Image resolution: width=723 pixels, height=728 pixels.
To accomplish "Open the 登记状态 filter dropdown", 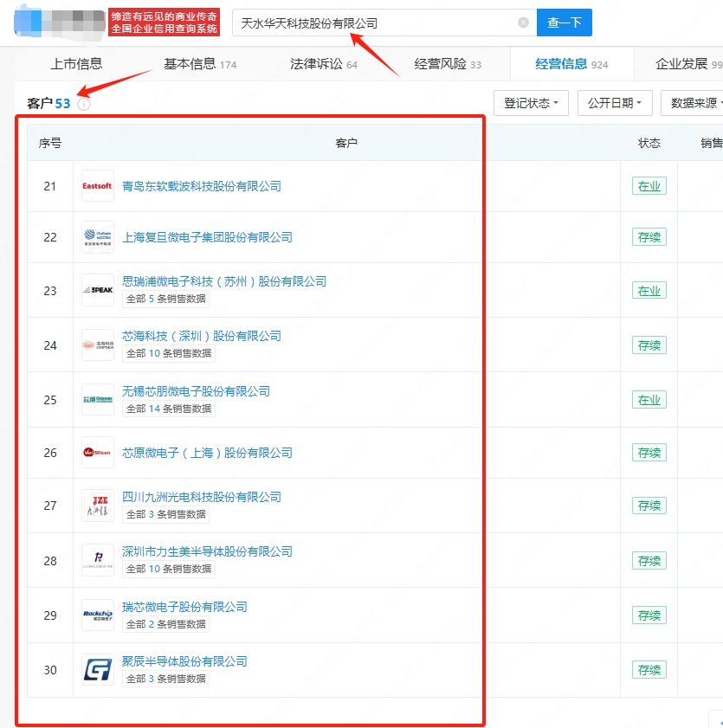I will [531, 103].
